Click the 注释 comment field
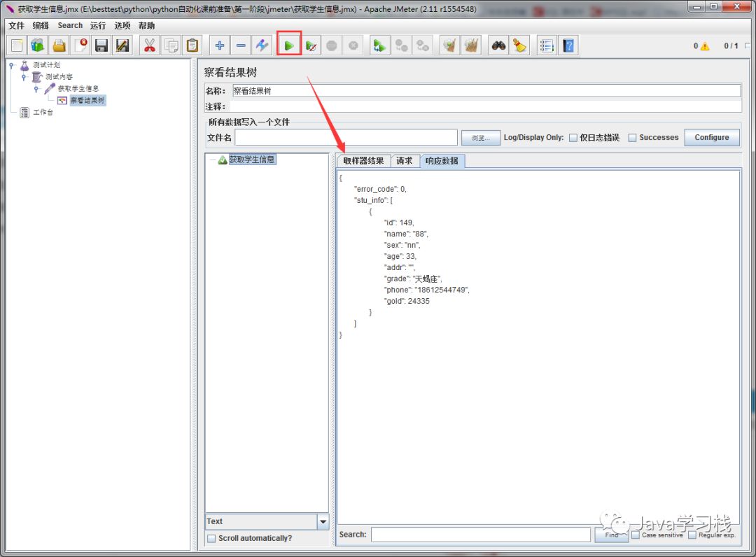The width and height of the screenshot is (756, 557). coord(485,106)
